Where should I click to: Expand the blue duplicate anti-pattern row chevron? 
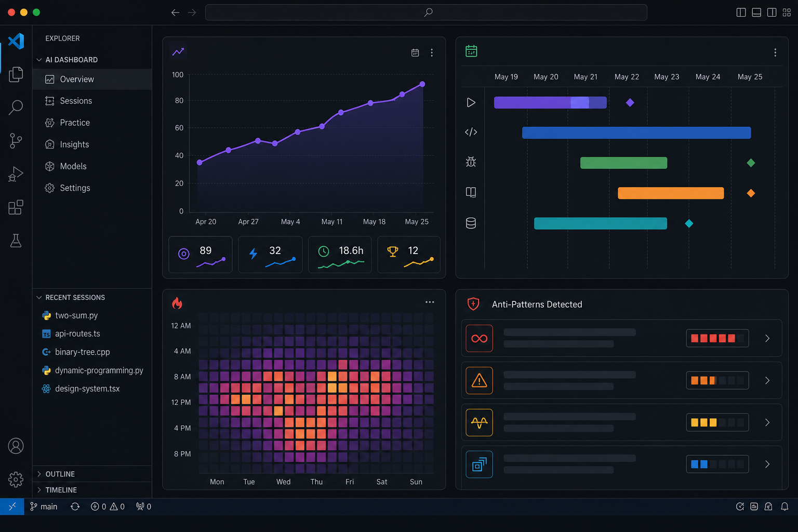767,464
